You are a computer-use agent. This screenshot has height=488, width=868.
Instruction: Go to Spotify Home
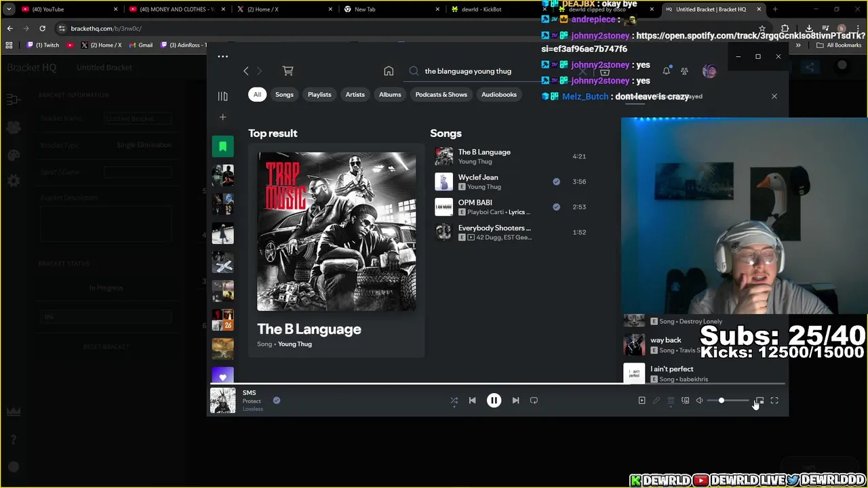point(389,71)
